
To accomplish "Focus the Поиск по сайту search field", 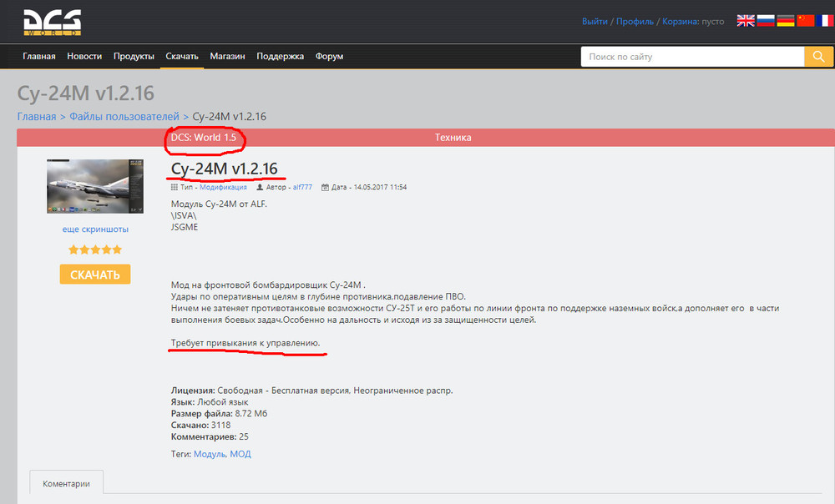I will pos(692,57).
